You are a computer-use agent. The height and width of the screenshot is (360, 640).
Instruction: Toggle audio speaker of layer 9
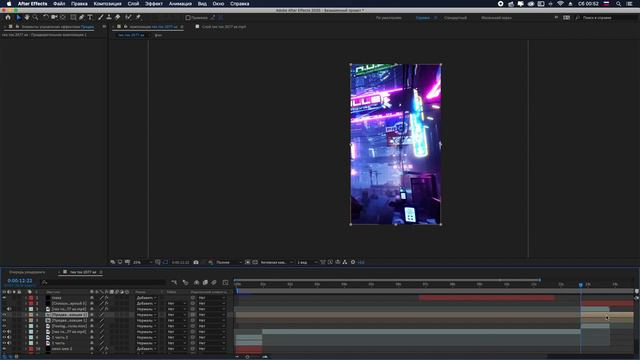click(x=9, y=344)
